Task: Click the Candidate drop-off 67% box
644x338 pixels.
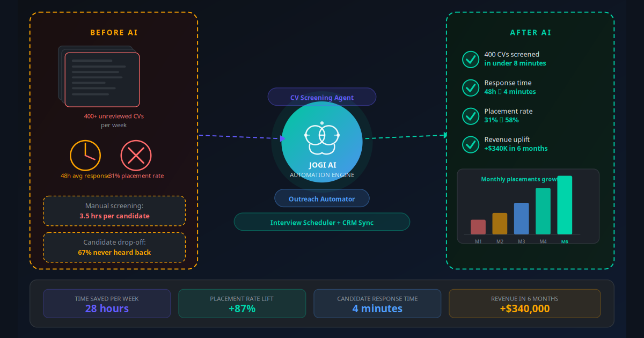Action: click(114, 247)
